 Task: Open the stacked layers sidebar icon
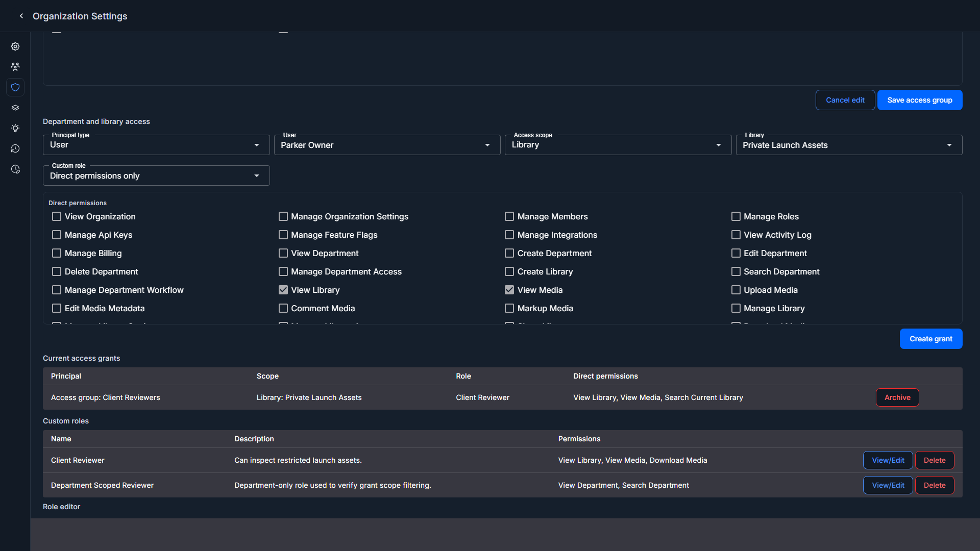15,108
